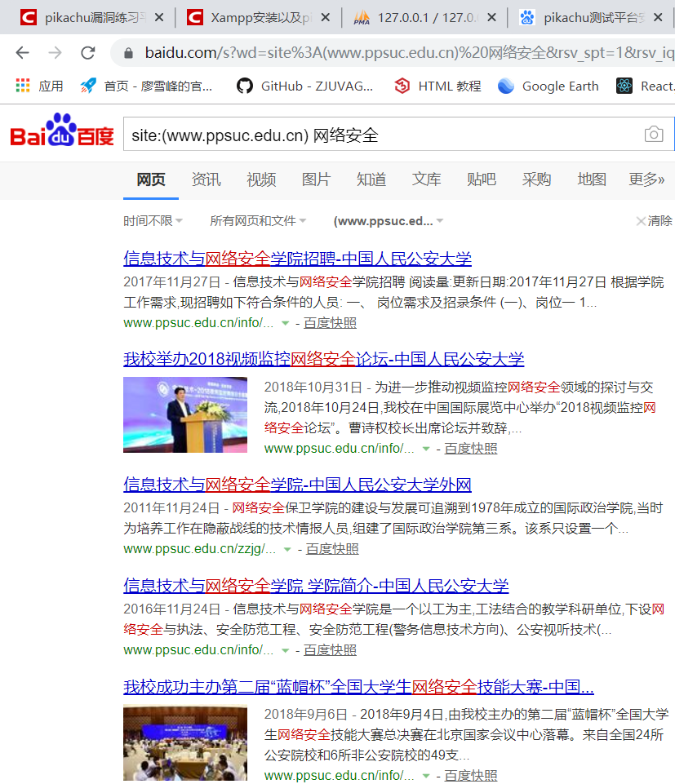Click the Baidu logo
Image resolution: width=675 pixels, height=784 pixels.
(62, 130)
